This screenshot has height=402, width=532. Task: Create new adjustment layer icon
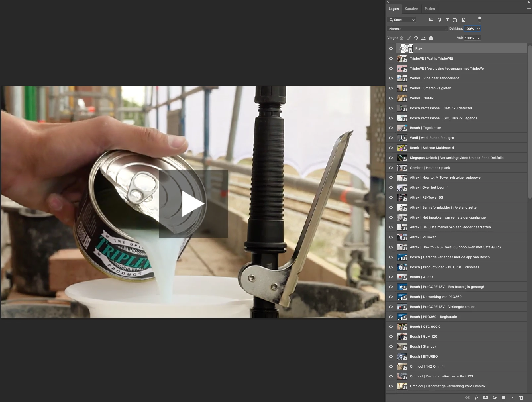pyautogui.click(x=494, y=397)
